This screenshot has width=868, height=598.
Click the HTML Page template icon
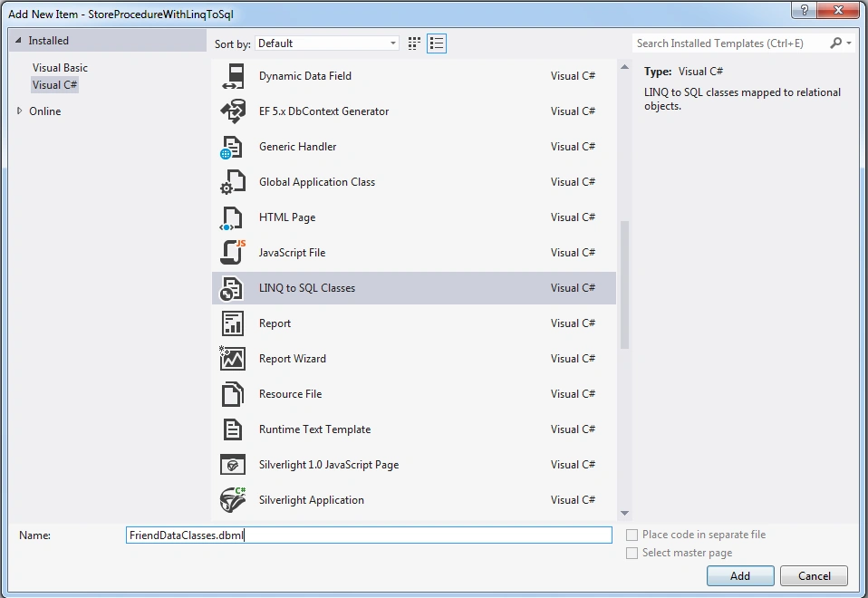(x=231, y=217)
